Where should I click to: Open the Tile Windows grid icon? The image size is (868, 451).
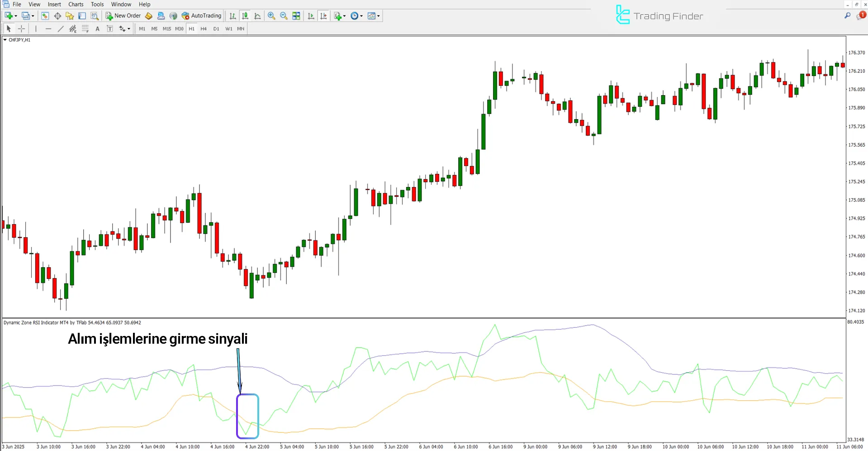296,16
